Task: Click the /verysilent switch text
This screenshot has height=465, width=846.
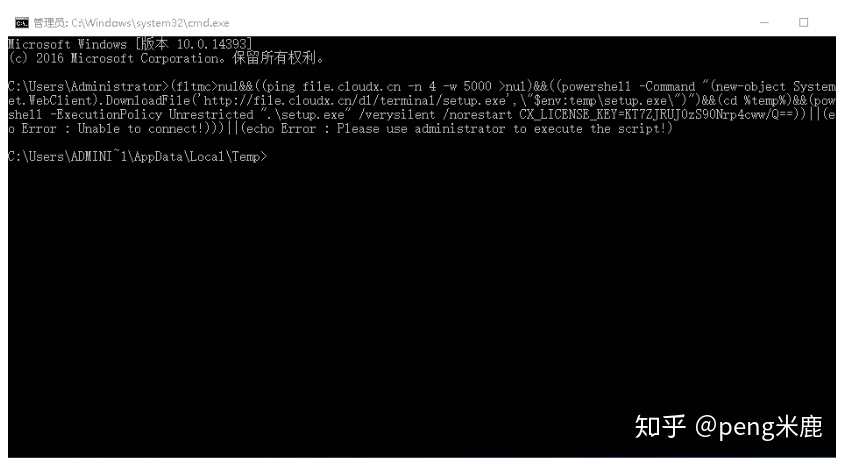Action: 397,114
